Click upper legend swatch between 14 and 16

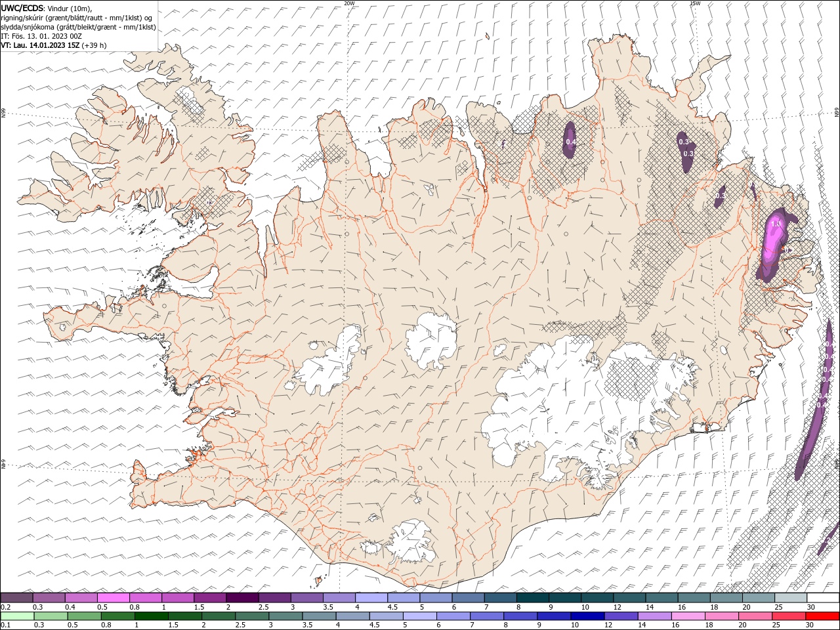[x=661, y=598]
